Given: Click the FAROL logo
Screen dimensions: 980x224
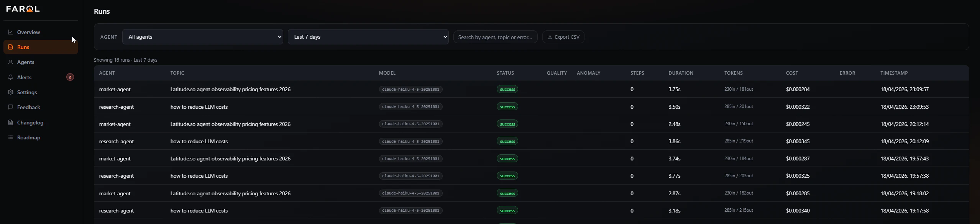Looking at the screenshot, I should 23,9.
